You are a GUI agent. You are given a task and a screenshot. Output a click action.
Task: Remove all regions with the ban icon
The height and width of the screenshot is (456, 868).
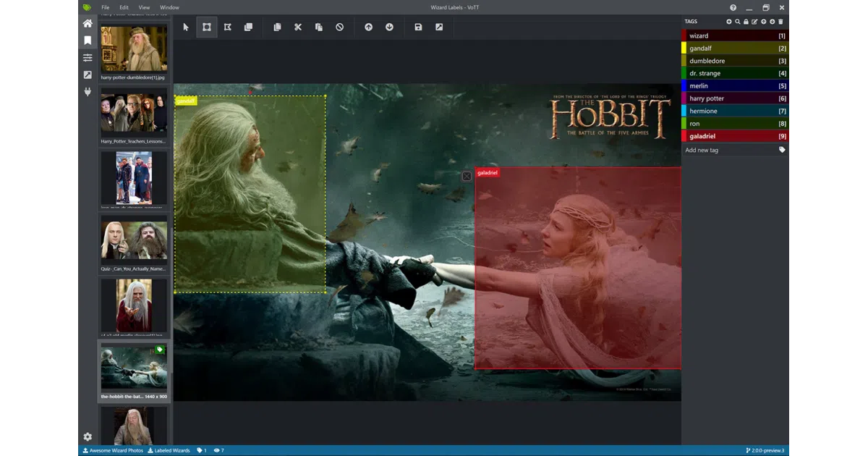340,28
